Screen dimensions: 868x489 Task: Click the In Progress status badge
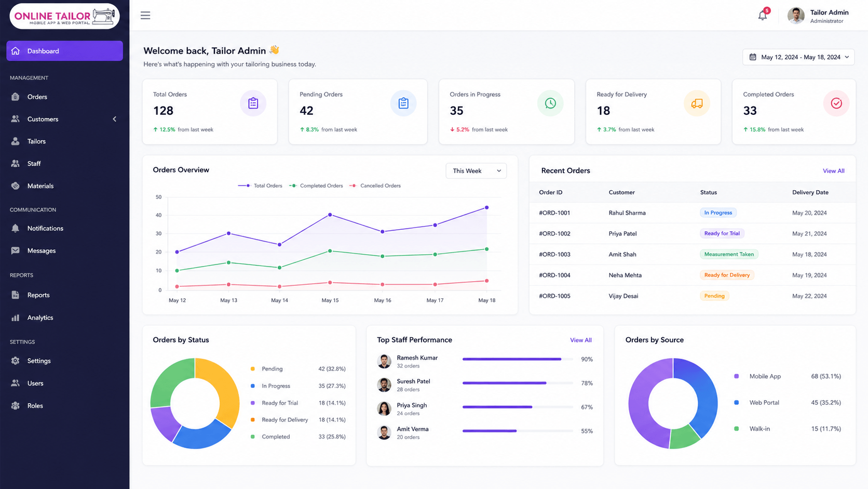(x=718, y=213)
